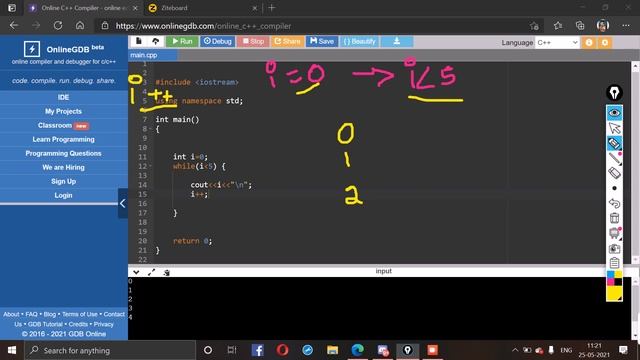This screenshot has width=640, height=360.
Task: Expand the console to full screen
Action: [x=151, y=272]
